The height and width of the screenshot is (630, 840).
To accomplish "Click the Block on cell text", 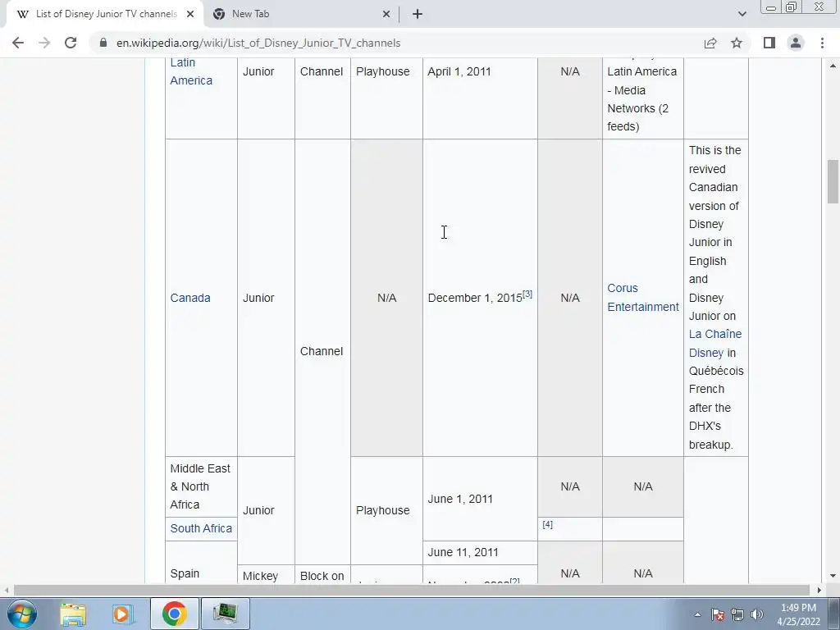I will click(x=322, y=576).
